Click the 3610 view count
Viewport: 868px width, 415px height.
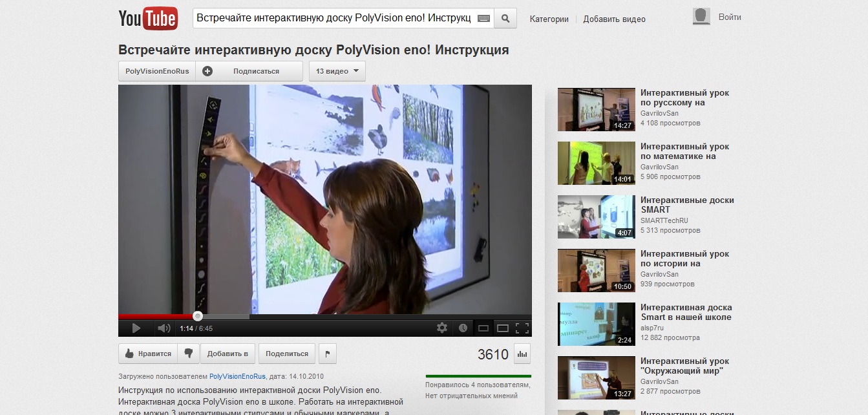tap(493, 354)
